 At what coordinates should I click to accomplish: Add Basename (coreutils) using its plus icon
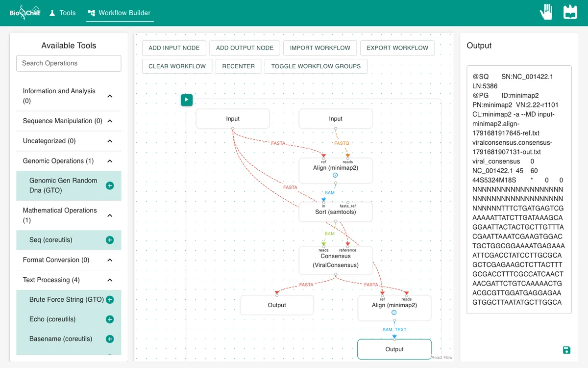pyautogui.click(x=110, y=339)
